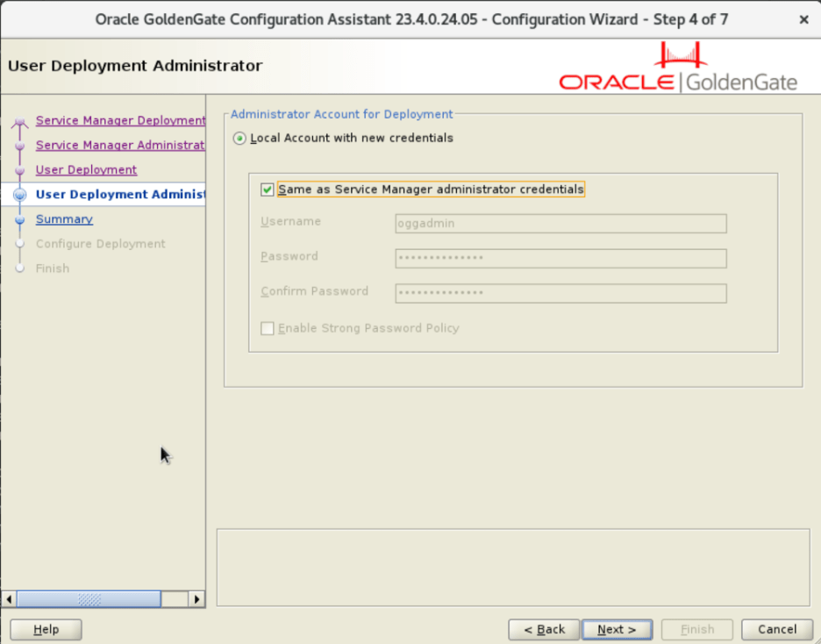Click the left scroll arrow in the sidebar

coord(9,599)
